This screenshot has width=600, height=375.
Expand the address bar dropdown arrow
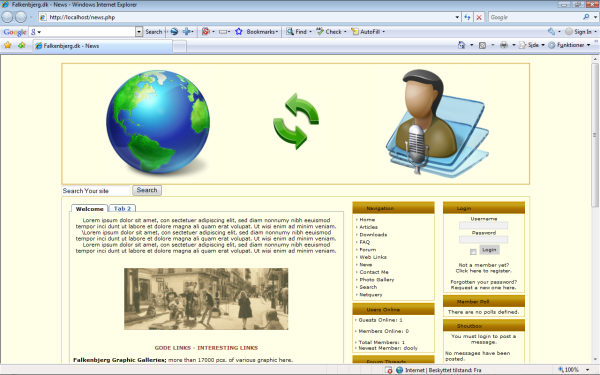tap(457, 17)
